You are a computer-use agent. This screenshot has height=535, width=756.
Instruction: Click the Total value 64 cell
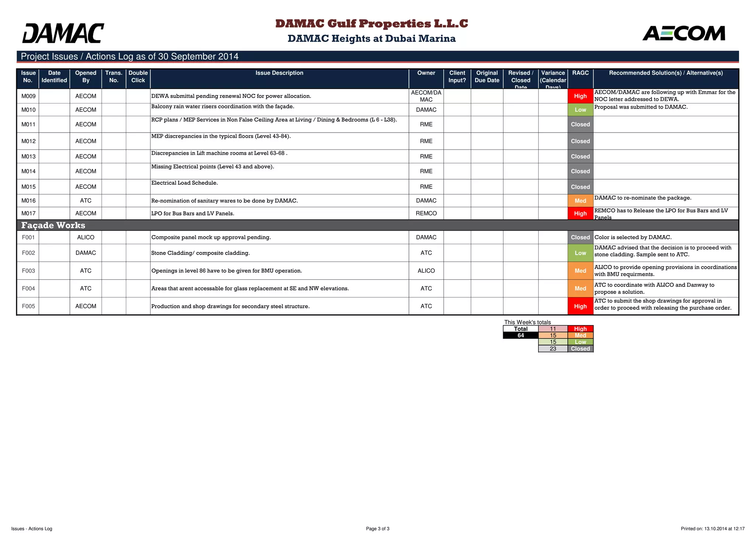pos(520,335)
